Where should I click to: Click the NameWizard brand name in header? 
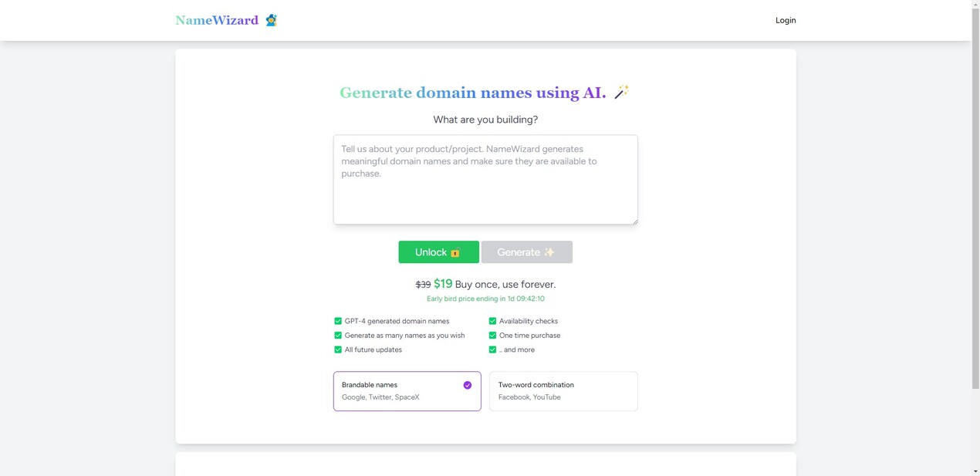(218, 20)
